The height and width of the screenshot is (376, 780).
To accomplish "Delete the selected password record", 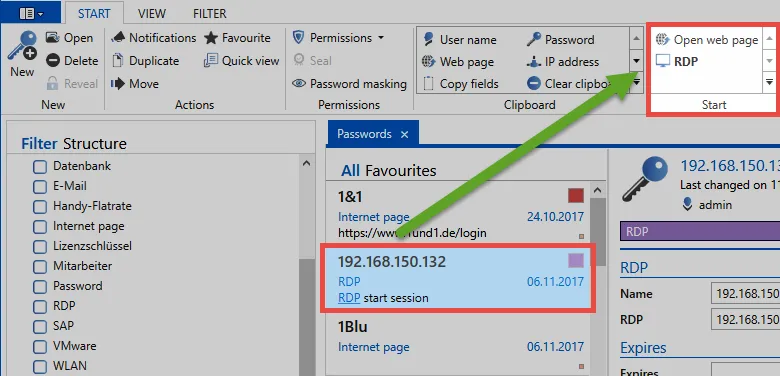I will pos(72,61).
